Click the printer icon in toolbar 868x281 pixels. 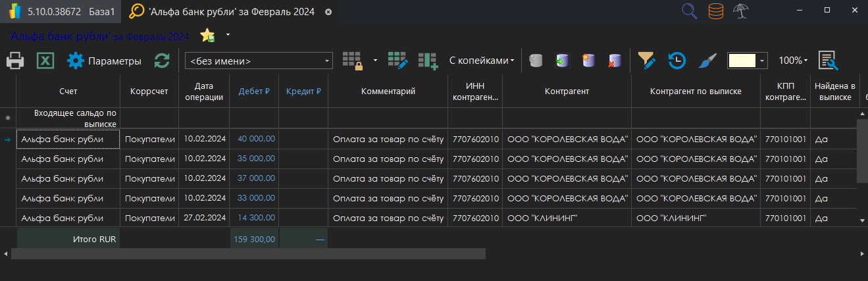16,61
